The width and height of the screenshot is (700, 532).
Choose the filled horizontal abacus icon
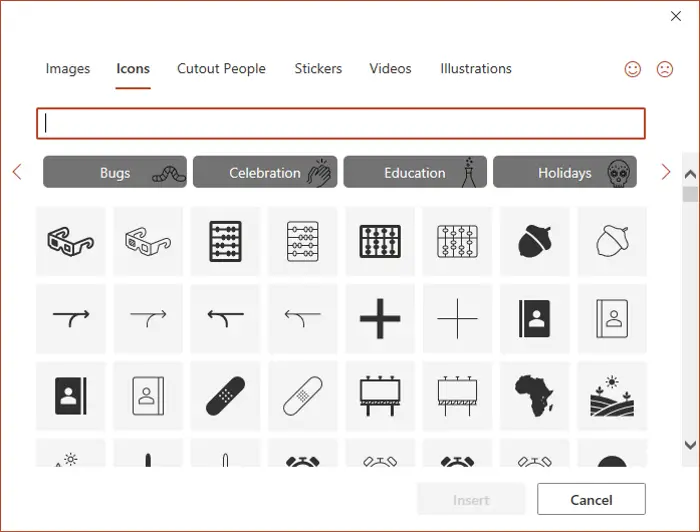click(380, 241)
